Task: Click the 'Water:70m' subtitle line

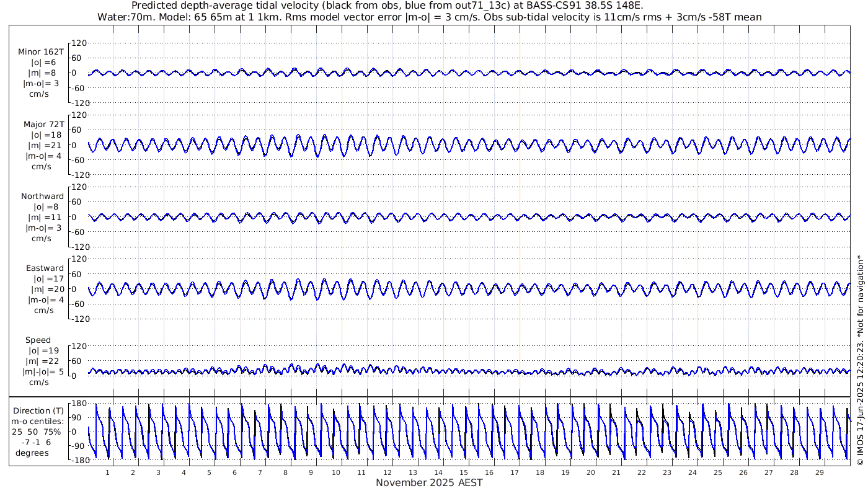Action: coord(430,17)
